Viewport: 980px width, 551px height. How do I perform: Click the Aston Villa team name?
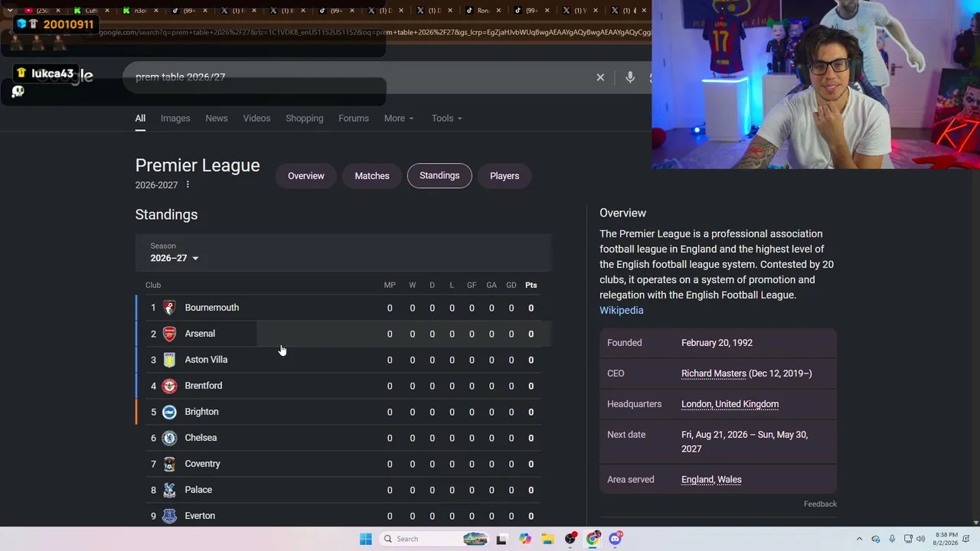click(206, 360)
